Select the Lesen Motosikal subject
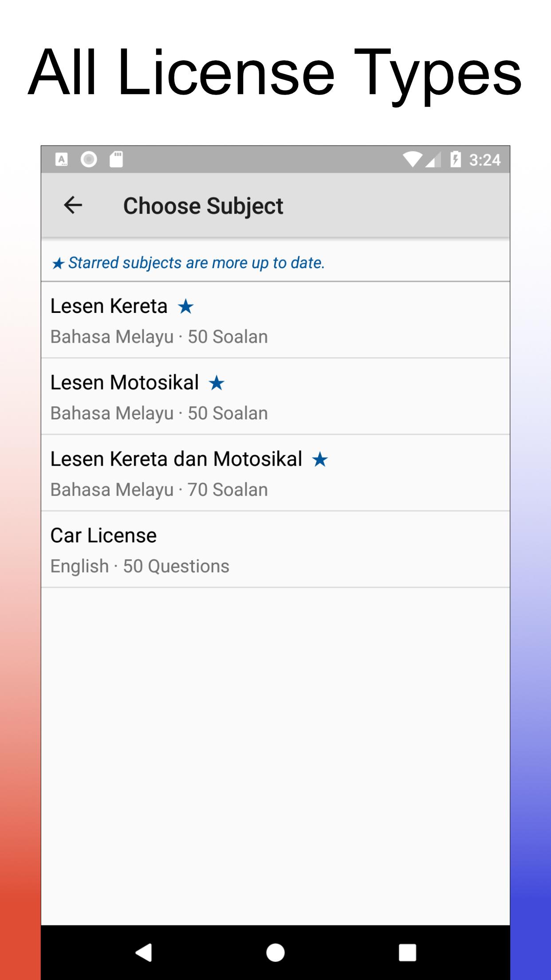This screenshot has height=980, width=551. click(275, 396)
